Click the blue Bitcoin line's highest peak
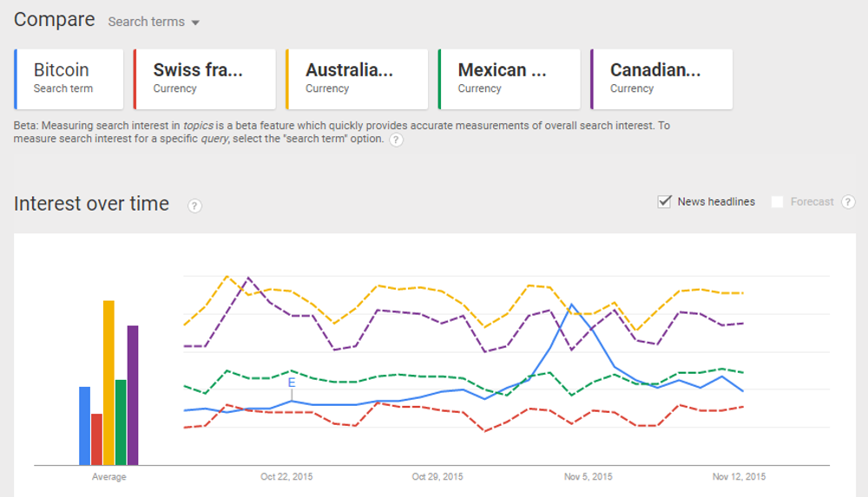The image size is (868, 497). 571,305
